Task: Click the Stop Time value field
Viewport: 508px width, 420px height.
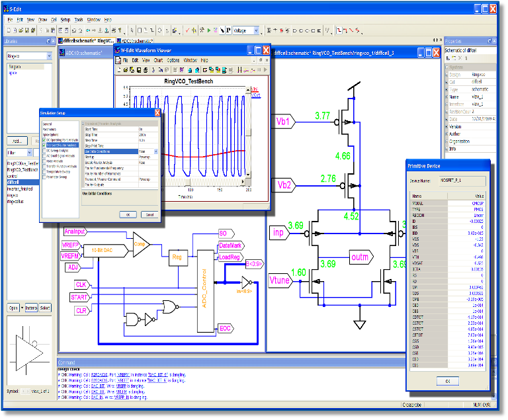Action: (x=148, y=135)
